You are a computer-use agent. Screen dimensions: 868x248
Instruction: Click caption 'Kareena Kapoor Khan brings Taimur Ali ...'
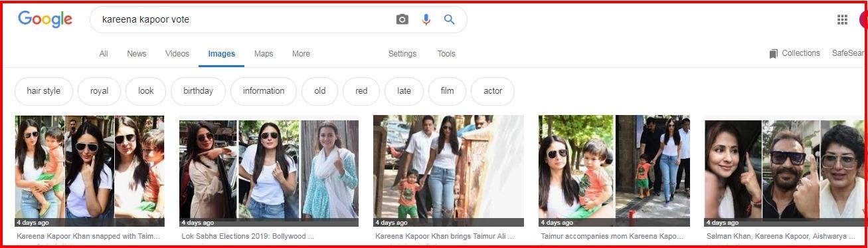click(x=444, y=236)
